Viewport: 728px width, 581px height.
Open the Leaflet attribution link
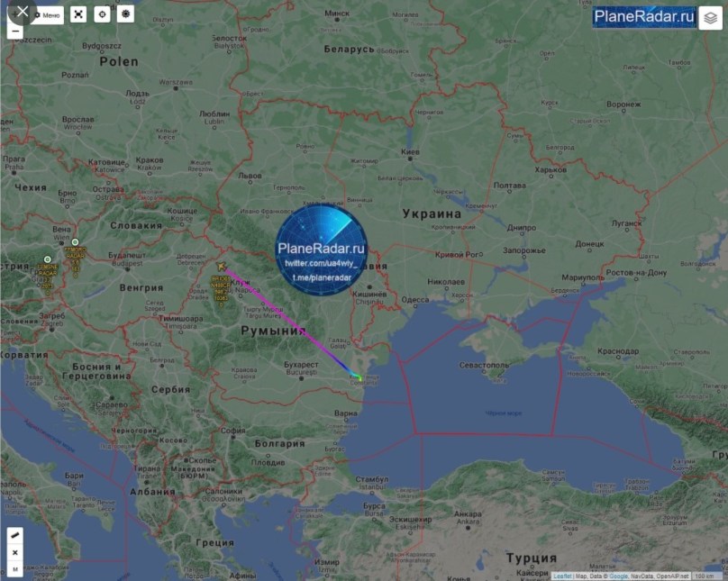click(561, 576)
